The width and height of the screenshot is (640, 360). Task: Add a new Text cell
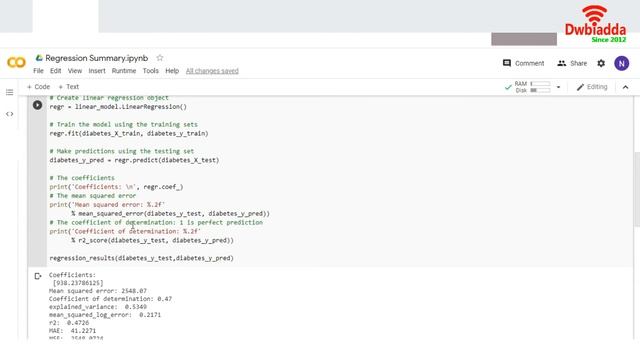coord(69,87)
